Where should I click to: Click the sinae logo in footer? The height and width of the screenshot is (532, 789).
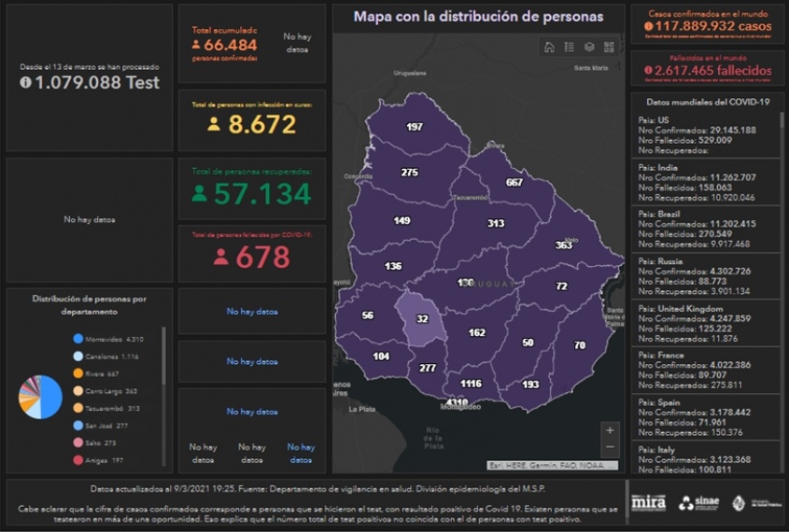coord(700,503)
